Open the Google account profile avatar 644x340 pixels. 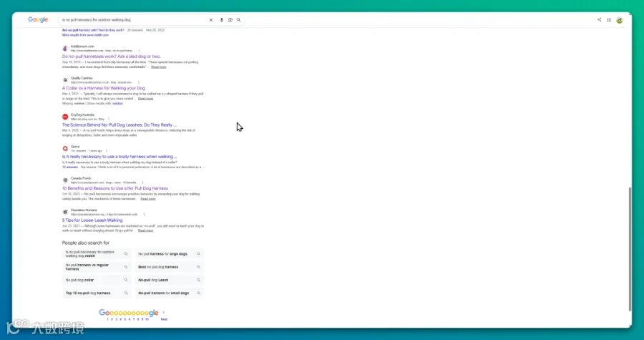coord(620,20)
